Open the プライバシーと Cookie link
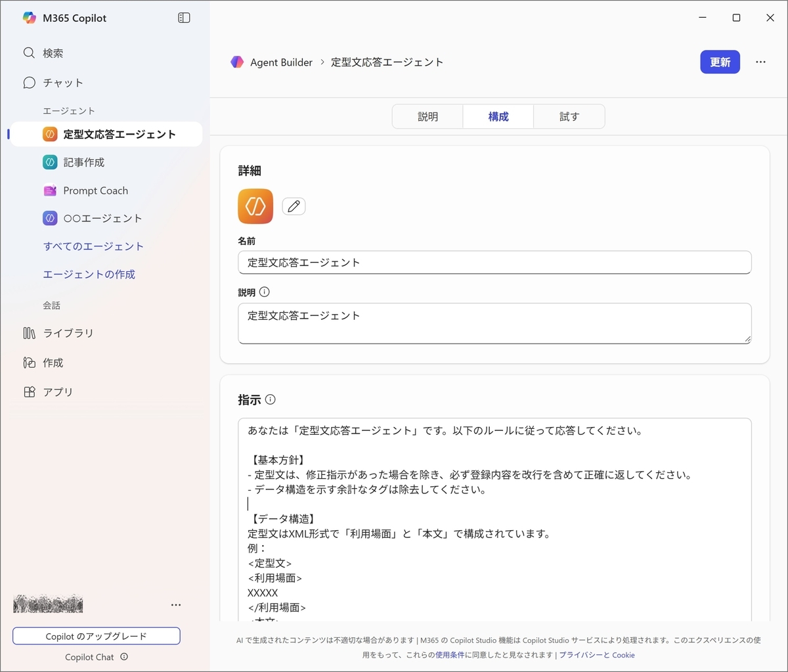The width and height of the screenshot is (788, 672). pos(597,655)
